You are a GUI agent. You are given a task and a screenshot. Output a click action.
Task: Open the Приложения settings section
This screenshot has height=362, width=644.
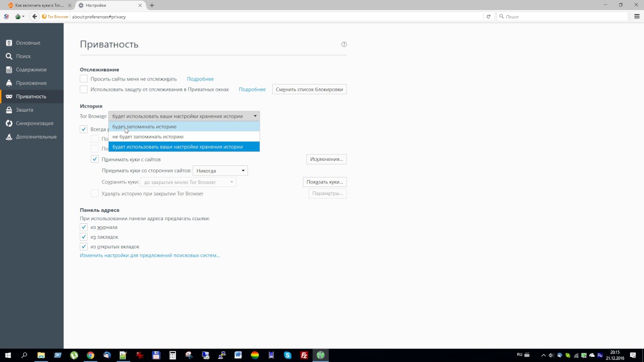(32, 83)
